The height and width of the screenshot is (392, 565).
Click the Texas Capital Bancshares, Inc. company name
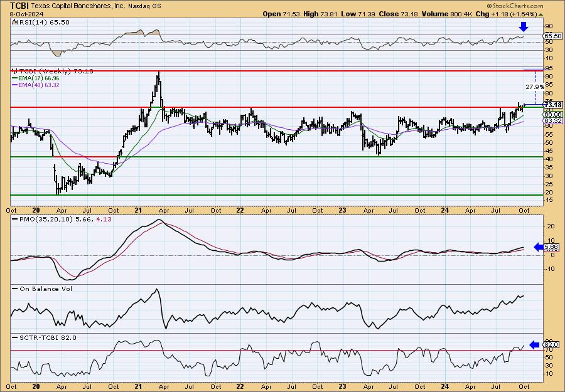click(80, 6)
